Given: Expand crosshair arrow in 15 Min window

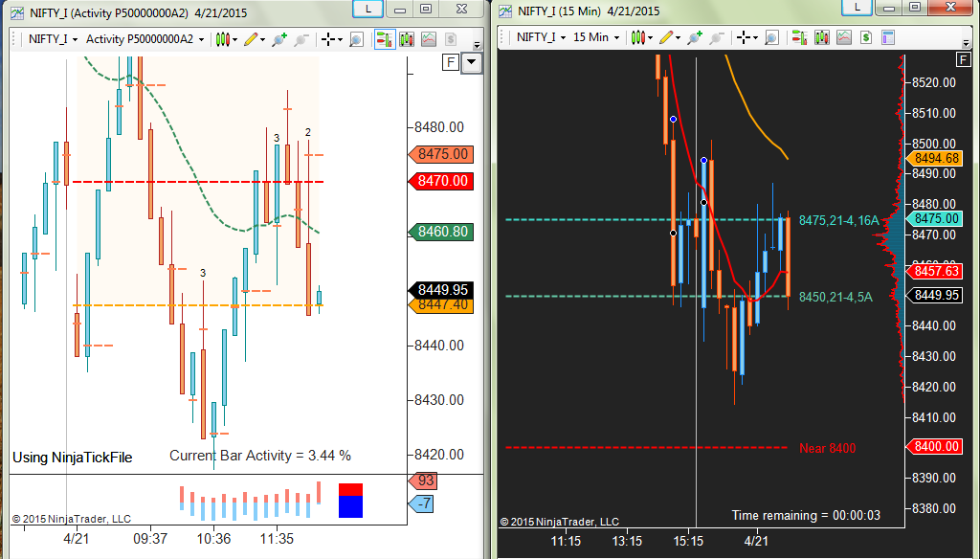Looking at the screenshot, I should click(755, 38).
